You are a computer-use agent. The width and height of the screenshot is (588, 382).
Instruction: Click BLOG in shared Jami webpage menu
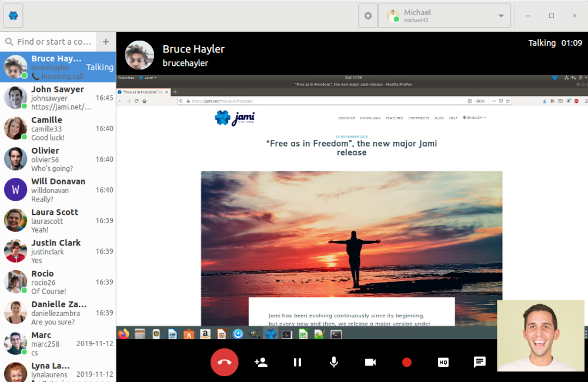pos(439,118)
